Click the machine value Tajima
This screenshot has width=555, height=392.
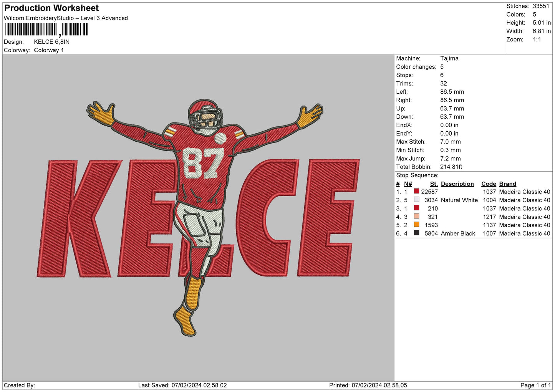(449, 58)
